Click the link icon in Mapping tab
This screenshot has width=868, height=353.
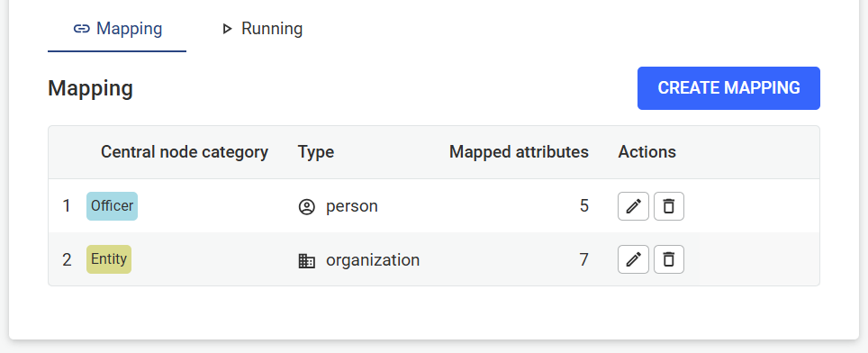click(x=82, y=29)
